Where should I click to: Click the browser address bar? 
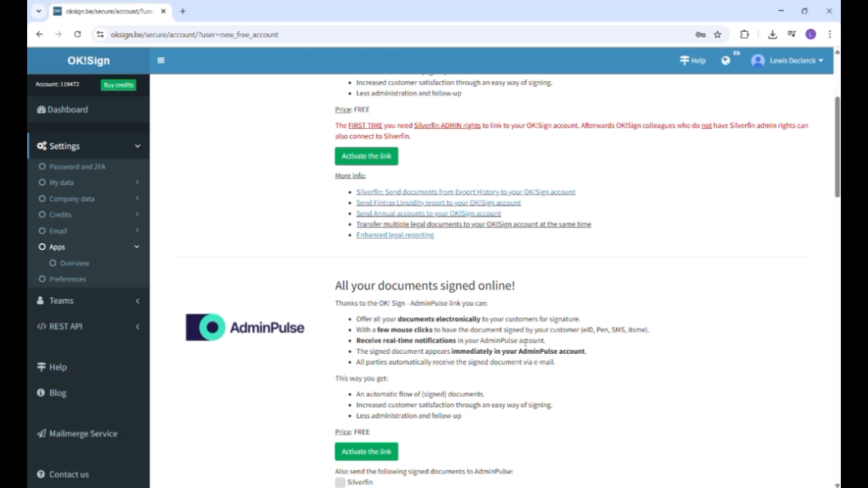[271, 34]
